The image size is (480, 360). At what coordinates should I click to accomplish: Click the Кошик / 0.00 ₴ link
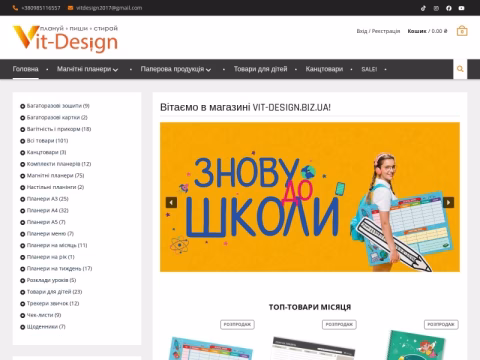coord(427,31)
